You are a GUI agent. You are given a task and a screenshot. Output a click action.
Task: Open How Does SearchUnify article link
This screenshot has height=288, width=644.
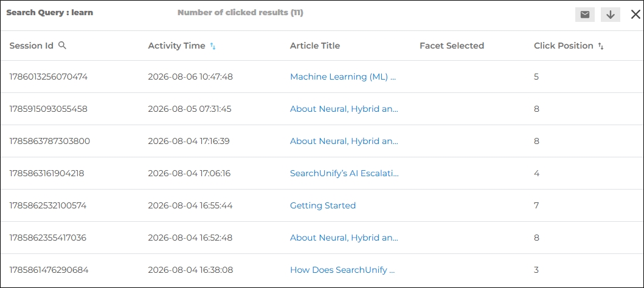point(342,270)
